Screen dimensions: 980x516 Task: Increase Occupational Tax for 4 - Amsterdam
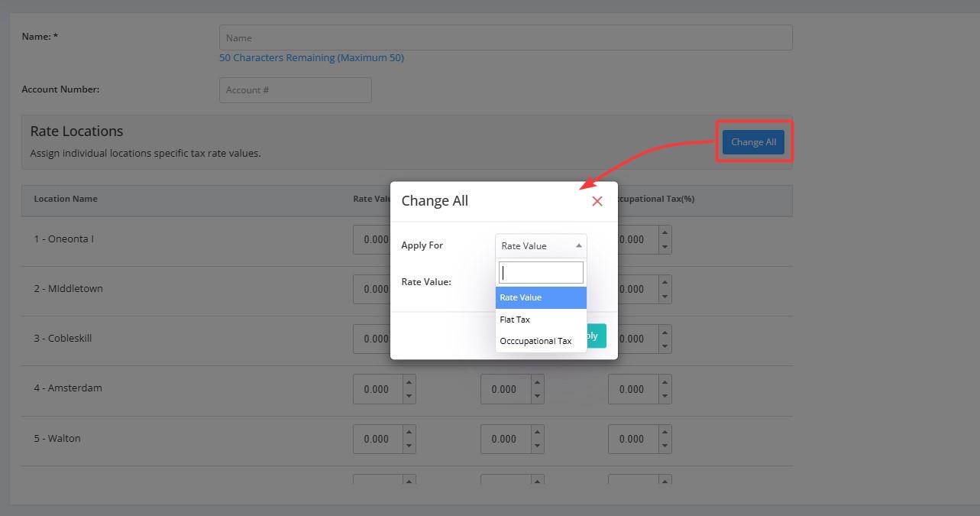point(665,382)
